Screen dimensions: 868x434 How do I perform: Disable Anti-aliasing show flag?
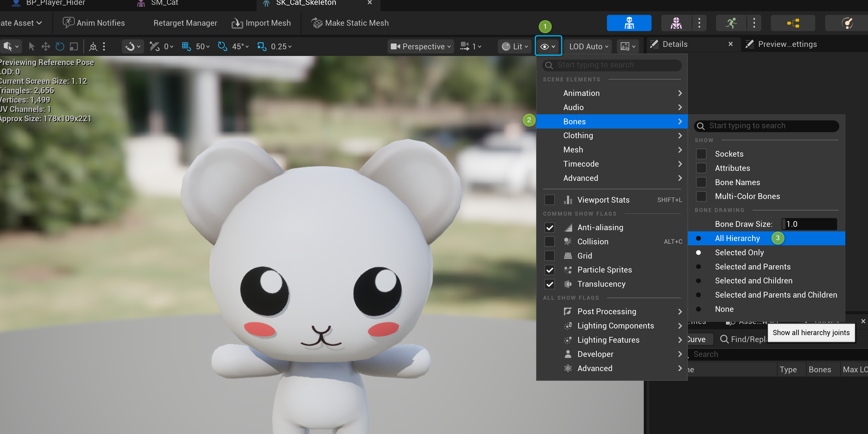point(549,227)
